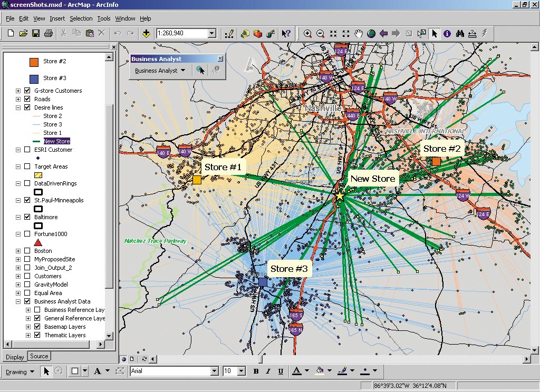Image resolution: width=540 pixels, height=392 pixels.
Task: Launch ArcCatalog from the toolbar
Action: tap(245, 33)
